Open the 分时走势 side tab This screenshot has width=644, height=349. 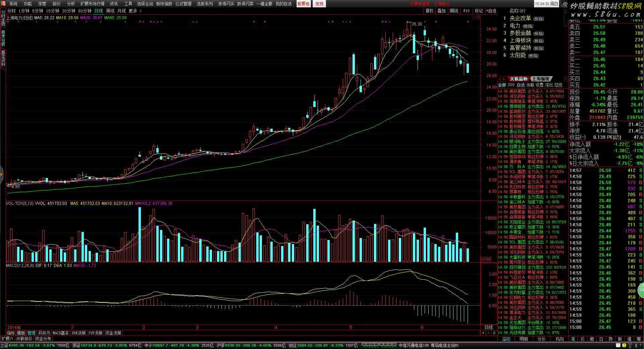3,18
